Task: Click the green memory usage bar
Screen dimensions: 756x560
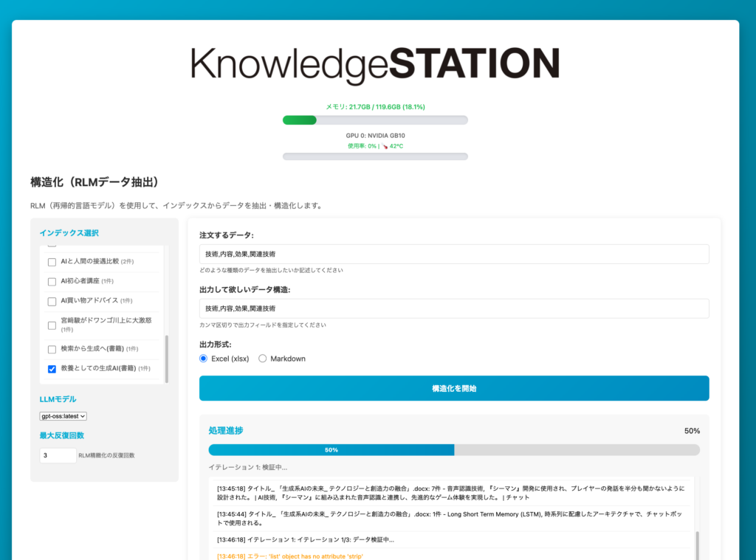Action: pos(375,120)
